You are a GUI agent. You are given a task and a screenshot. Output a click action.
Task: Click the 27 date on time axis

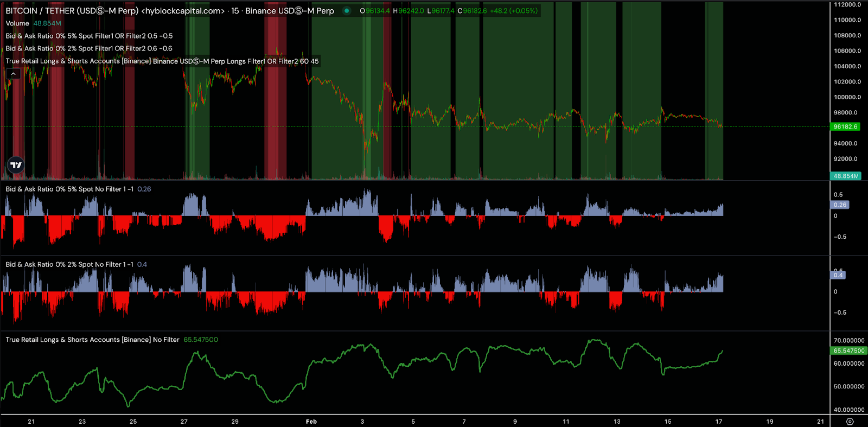pyautogui.click(x=184, y=422)
